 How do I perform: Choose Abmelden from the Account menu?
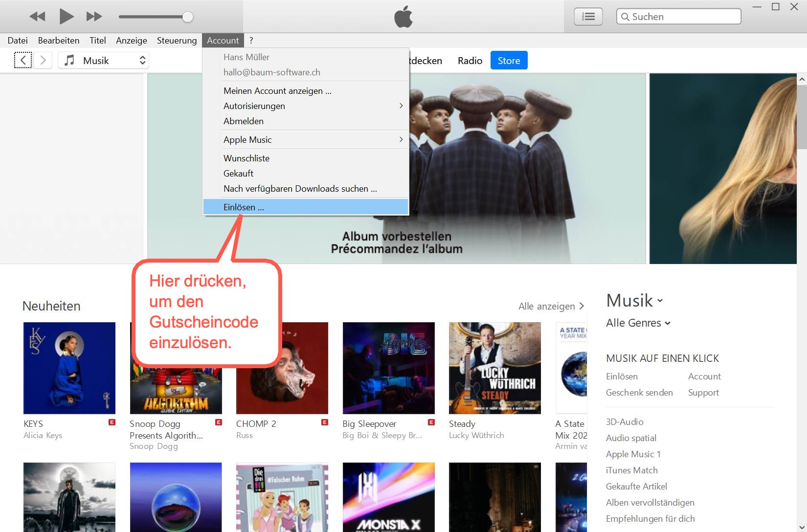click(306, 121)
